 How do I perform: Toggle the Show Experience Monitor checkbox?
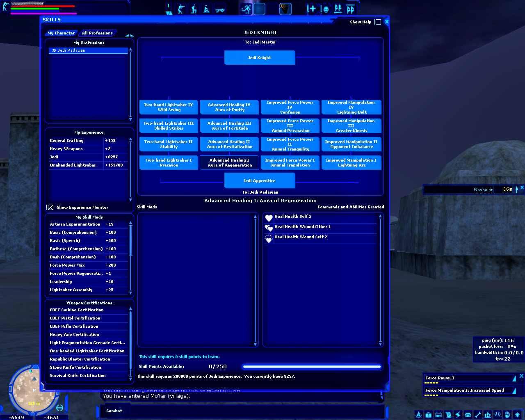point(50,208)
